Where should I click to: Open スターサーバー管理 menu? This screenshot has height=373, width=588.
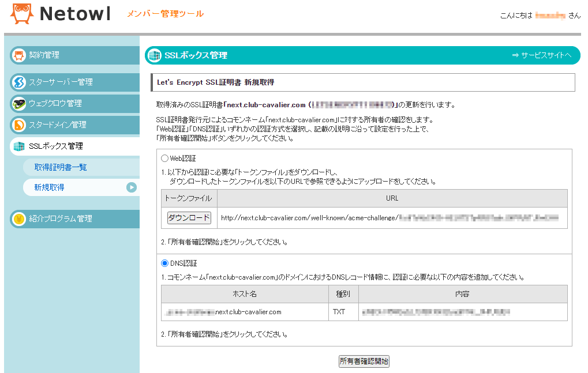pos(74,82)
